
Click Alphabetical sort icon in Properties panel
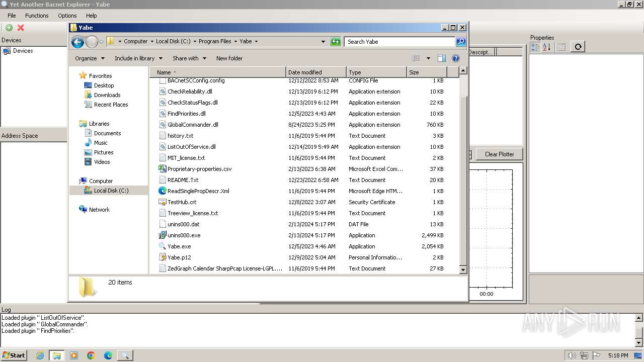coord(546,47)
